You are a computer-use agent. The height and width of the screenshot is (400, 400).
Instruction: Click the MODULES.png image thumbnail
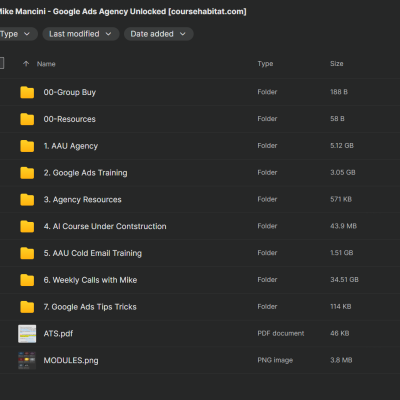[27, 360]
